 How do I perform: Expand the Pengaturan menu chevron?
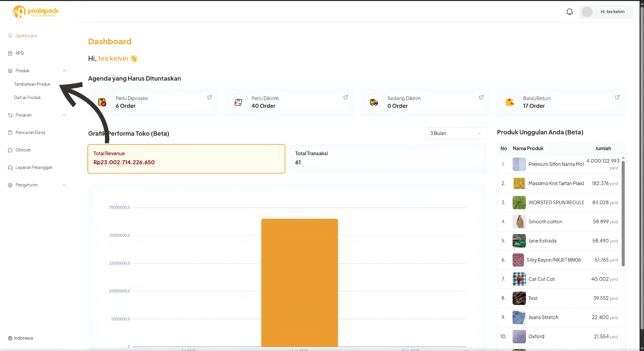point(64,185)
